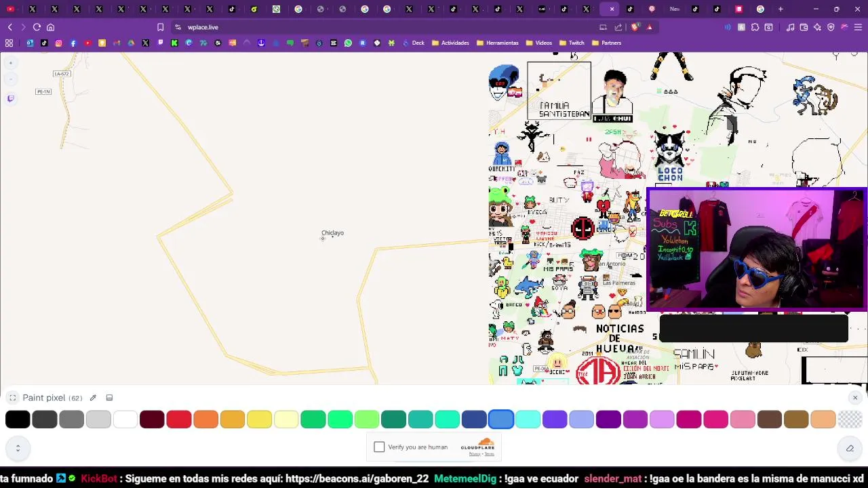Open the Kick bookmark icon
The width and height of the screenshot is (868, 488).
174,43
